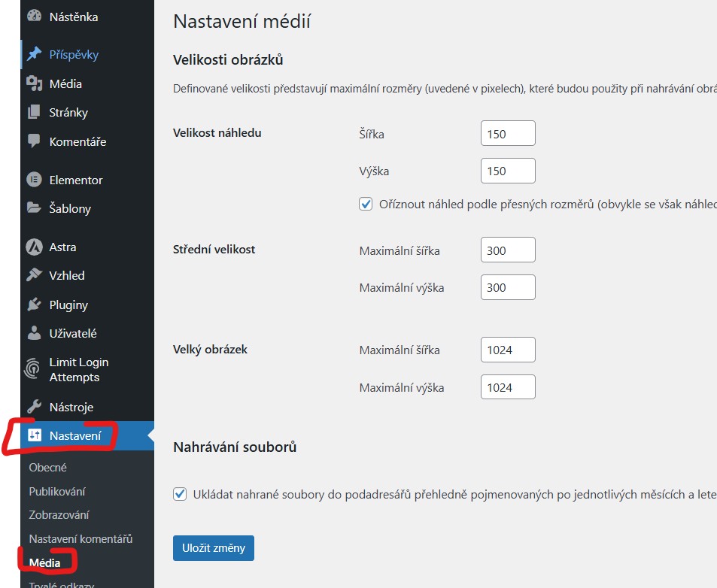Click the Astra theme icon
Viewport: 717px width, 588px height.
[32, 247]
